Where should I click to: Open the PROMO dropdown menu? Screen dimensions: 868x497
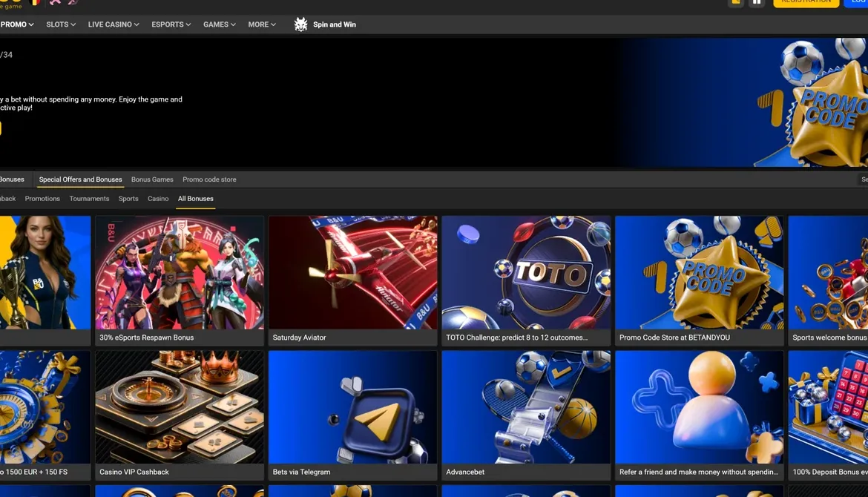[16, 24]
